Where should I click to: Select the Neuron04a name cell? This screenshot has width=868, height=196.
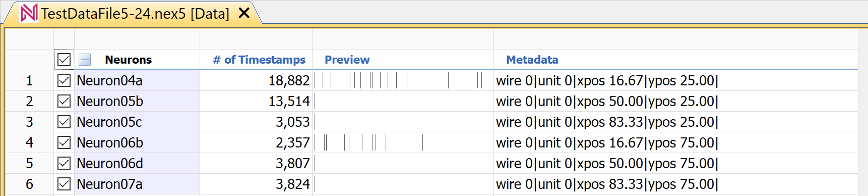click(137, 80)
